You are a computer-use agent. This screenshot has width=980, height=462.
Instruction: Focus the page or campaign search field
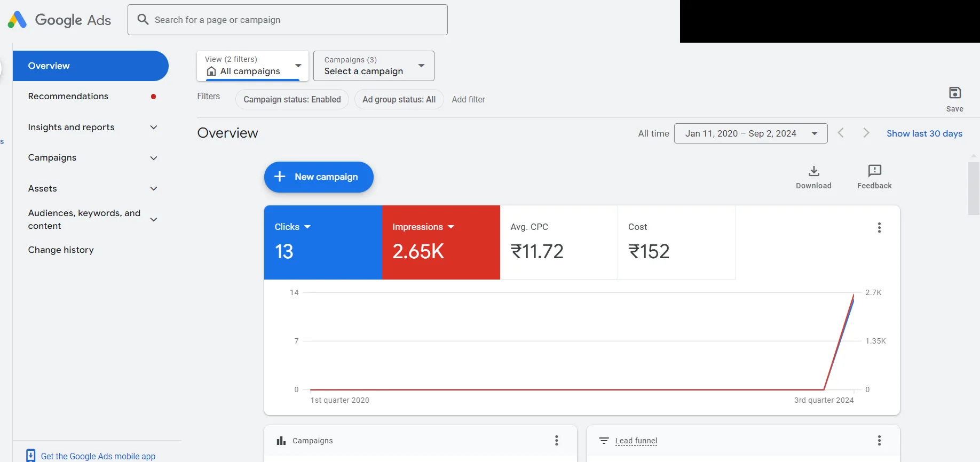[x=288, y=20]
